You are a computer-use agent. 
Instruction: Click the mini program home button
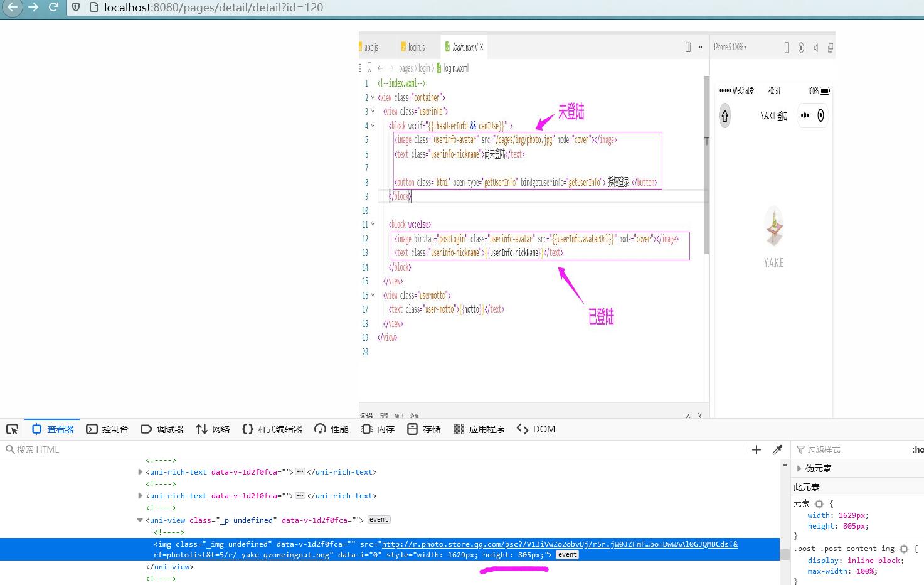(725, 115)
